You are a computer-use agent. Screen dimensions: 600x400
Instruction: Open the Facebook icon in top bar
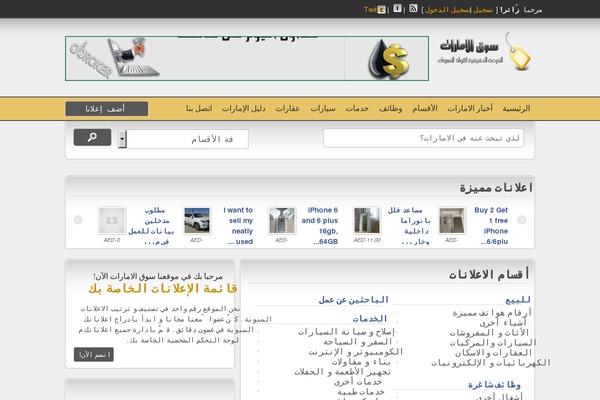coord(398,8)
